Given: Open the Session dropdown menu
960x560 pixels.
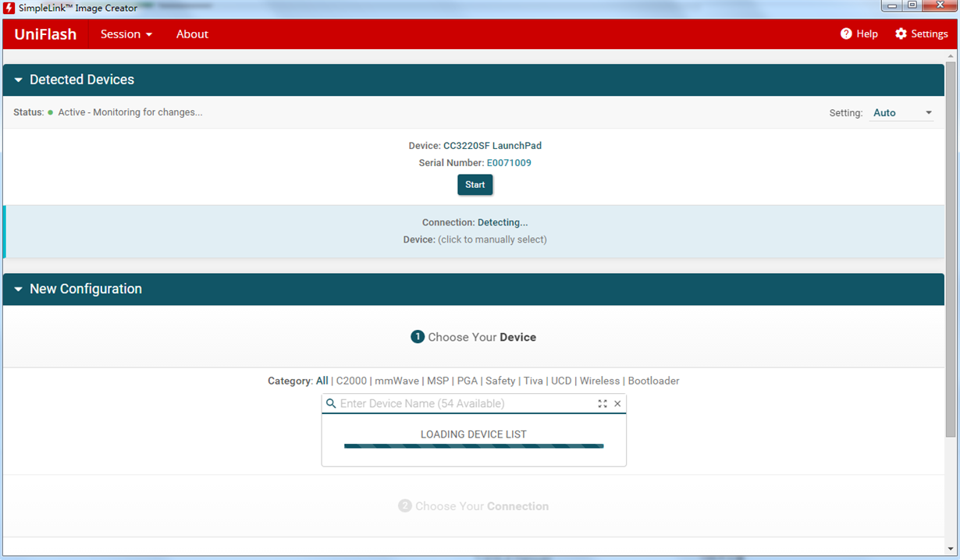Looking at the screenshot, I should (x=126, y=34).
